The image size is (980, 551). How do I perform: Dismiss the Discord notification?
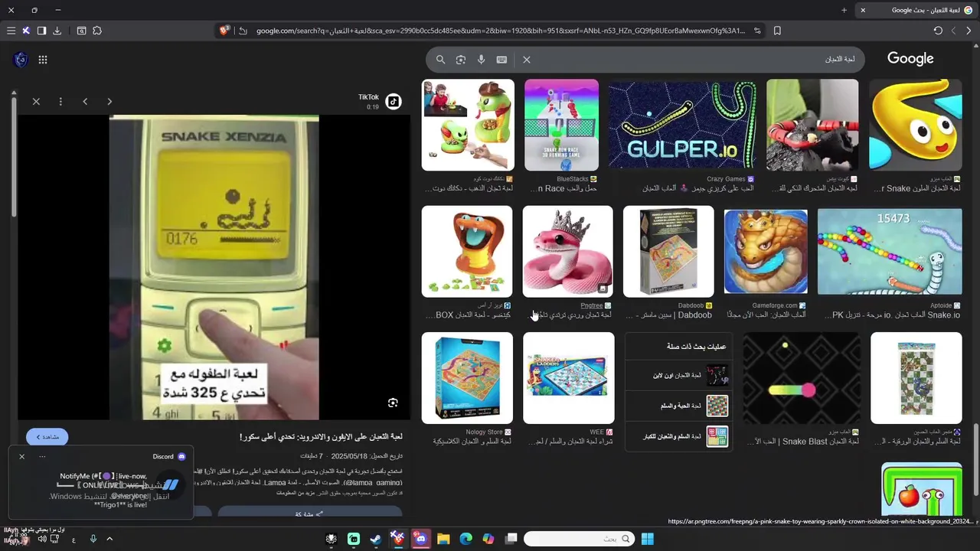(x=21, y=456)
